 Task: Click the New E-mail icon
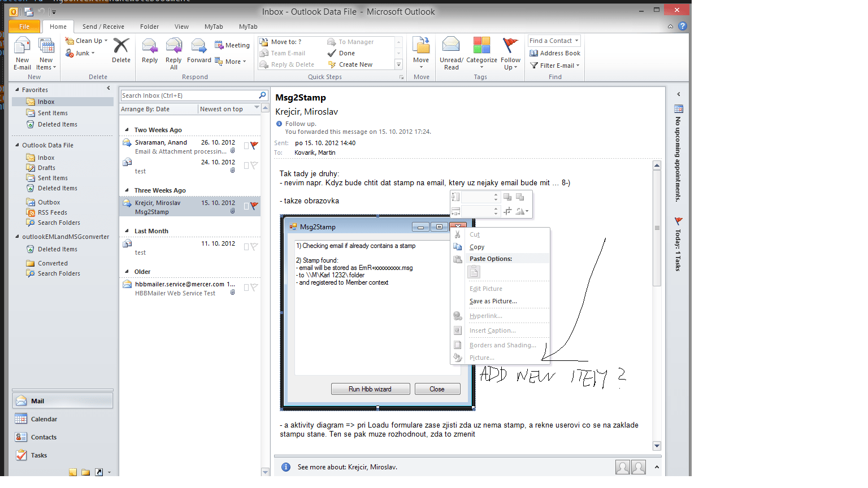click(x=22, y=46)
